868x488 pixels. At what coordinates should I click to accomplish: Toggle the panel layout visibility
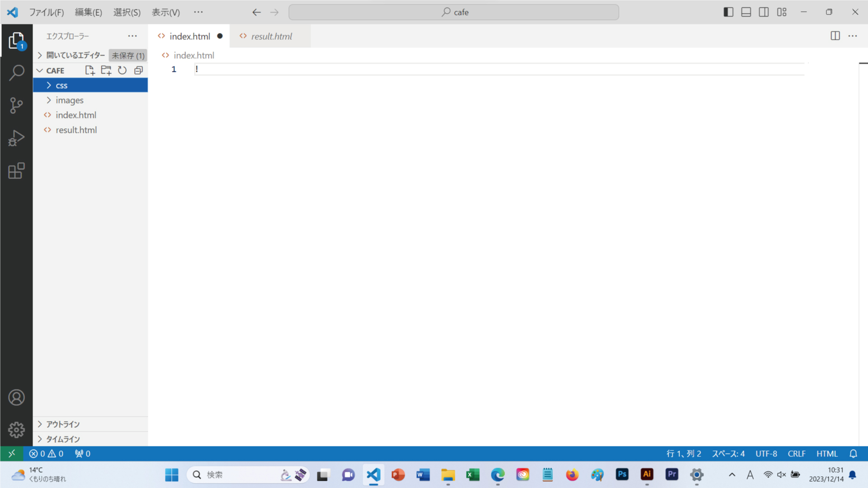[x=746, y=12]
